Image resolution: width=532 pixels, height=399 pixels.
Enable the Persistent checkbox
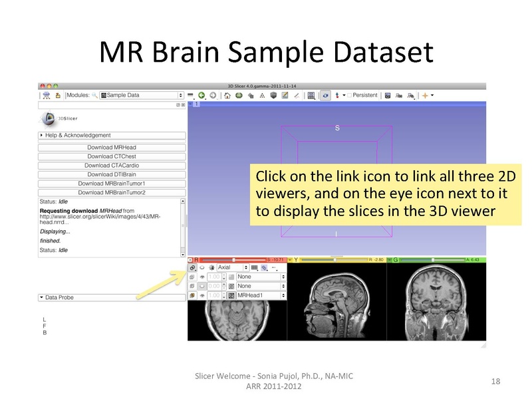(x=349, y=96)
